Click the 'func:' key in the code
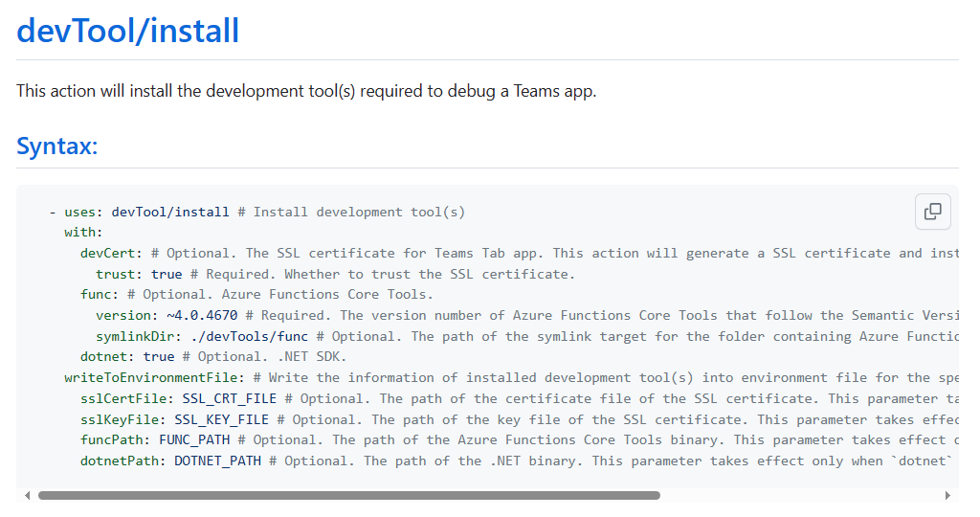Screen dimensions: 980x517 (100, 295)
